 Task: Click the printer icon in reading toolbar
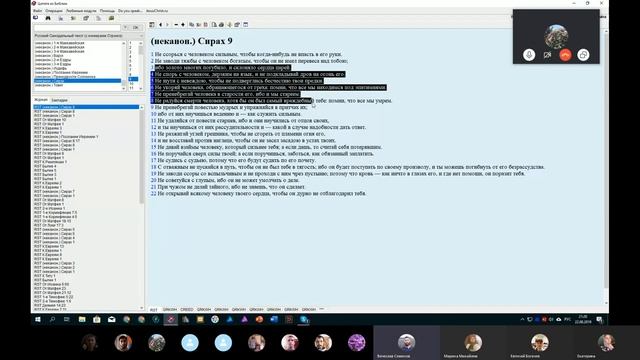pyautogui.click(x=221, y=24)
